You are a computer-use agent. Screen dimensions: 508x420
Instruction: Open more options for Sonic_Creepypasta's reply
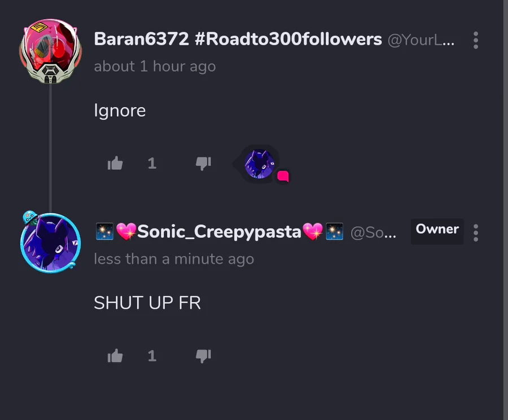476,233
